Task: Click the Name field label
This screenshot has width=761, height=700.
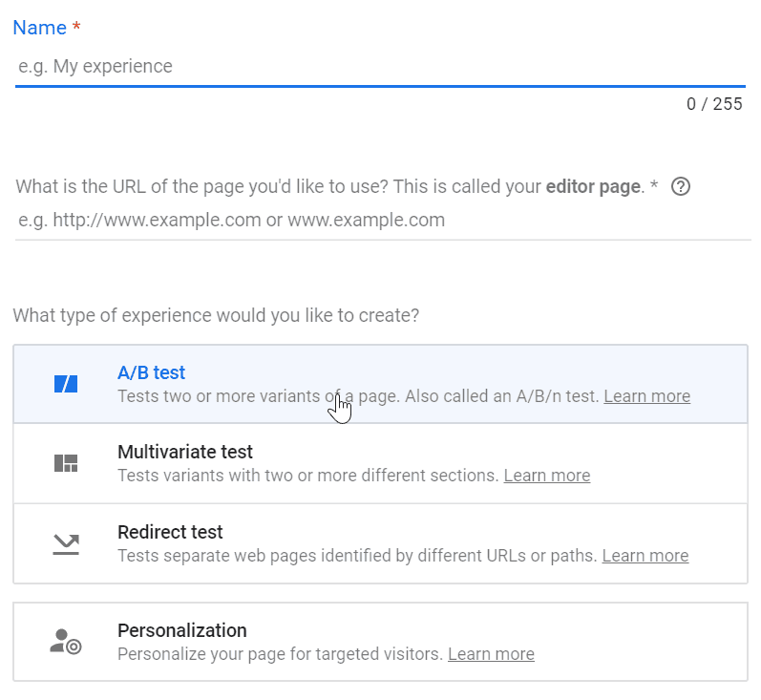Action: tap(39, 28)
